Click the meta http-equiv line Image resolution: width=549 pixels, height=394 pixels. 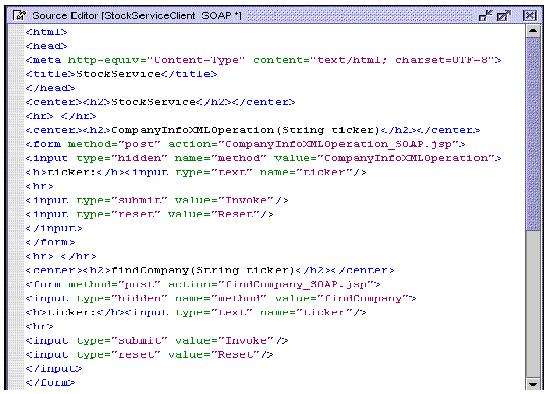click(x=263, y=60)
